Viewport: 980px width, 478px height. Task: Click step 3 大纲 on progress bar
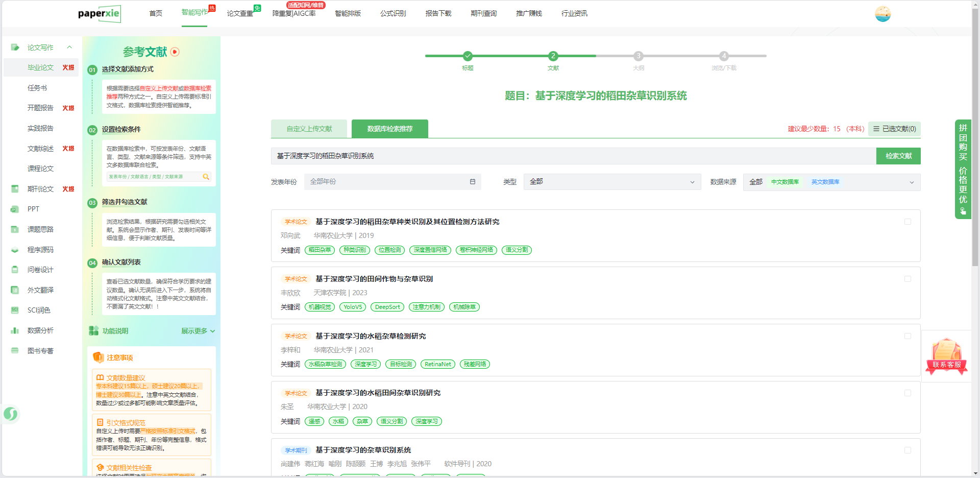click(638, 56)
